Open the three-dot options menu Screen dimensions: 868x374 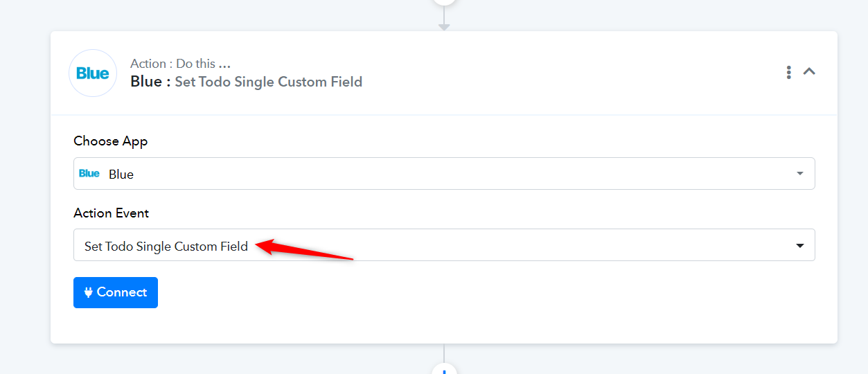(788, 72)
